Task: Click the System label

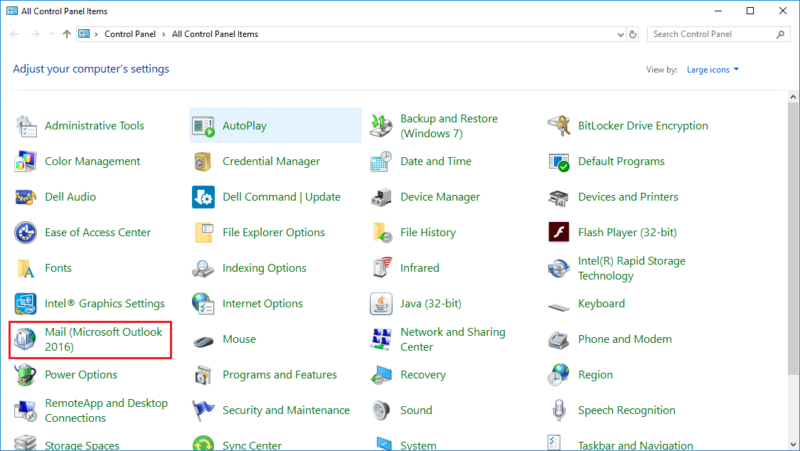Action: (418, 445)
